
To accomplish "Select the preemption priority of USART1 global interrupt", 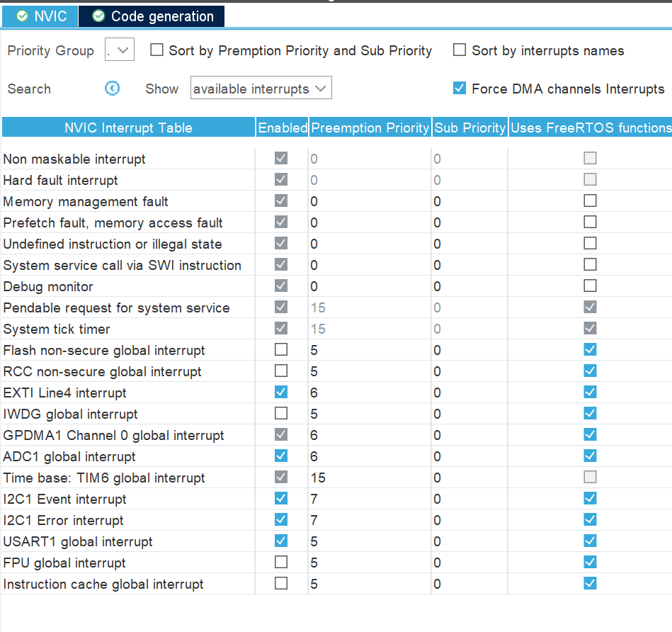I will tap(370, 541).
